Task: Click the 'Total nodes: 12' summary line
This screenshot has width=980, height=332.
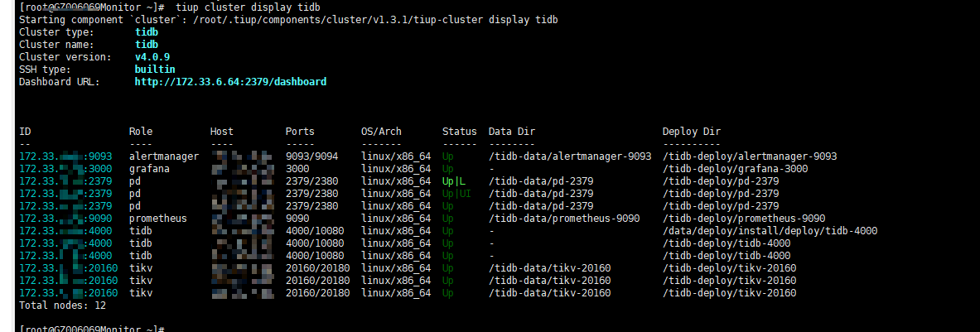Action: [62, 306]
